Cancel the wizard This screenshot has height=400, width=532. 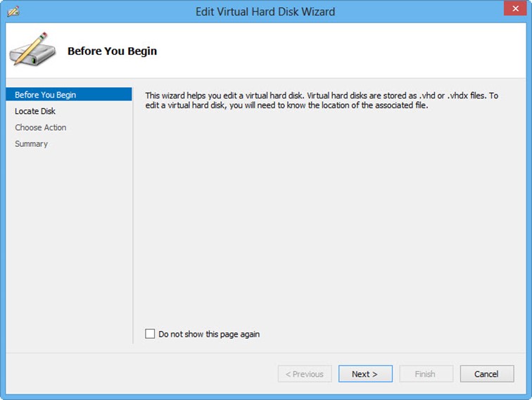click(x=487, y=374)
